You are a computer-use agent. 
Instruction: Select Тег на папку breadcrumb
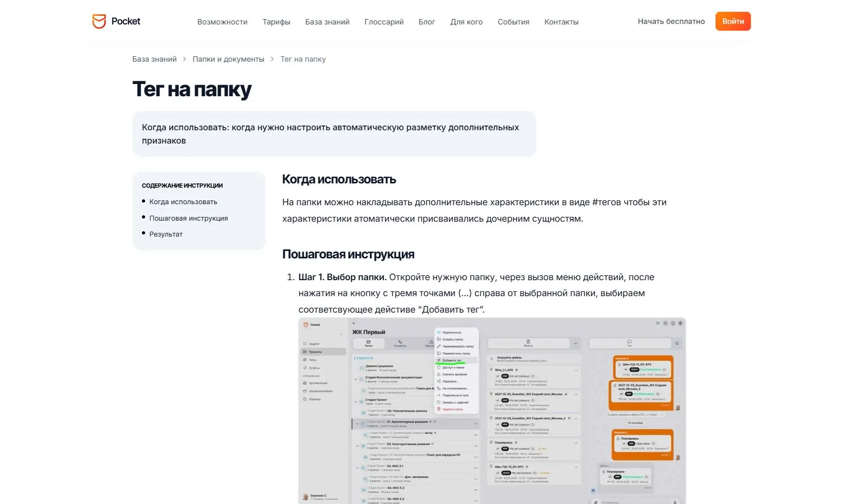pos(303,59)
